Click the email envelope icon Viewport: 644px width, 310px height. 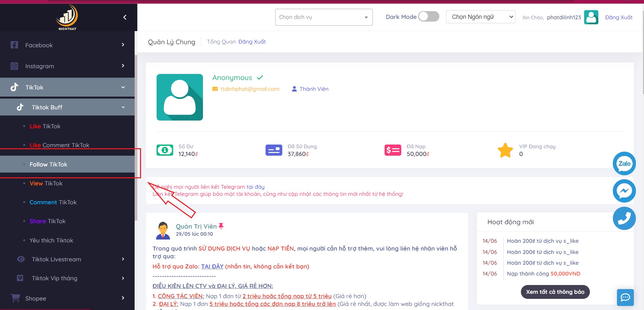pyautogui.click(x=215, y=89)
